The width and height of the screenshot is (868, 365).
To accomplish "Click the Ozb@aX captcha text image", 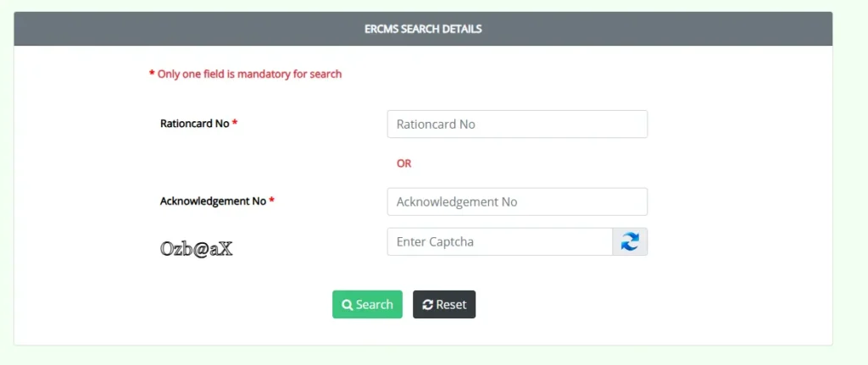I will point(196,249).
